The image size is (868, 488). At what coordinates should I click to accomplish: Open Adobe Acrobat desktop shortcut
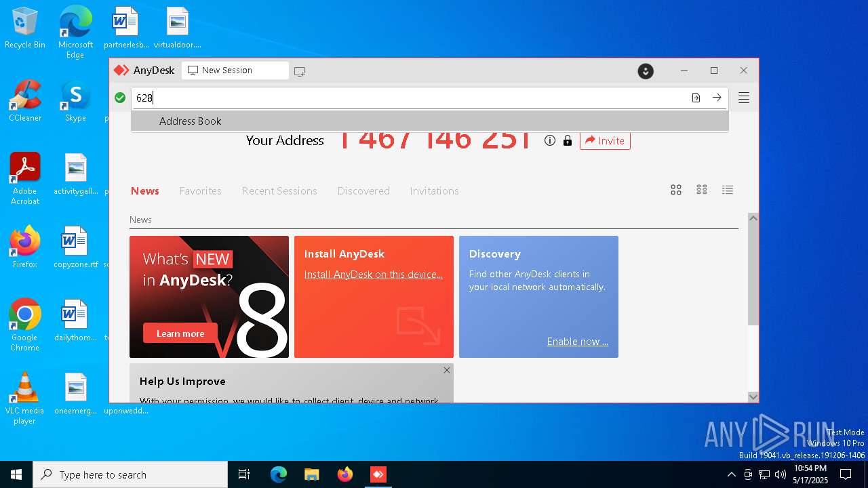(25, 179)
